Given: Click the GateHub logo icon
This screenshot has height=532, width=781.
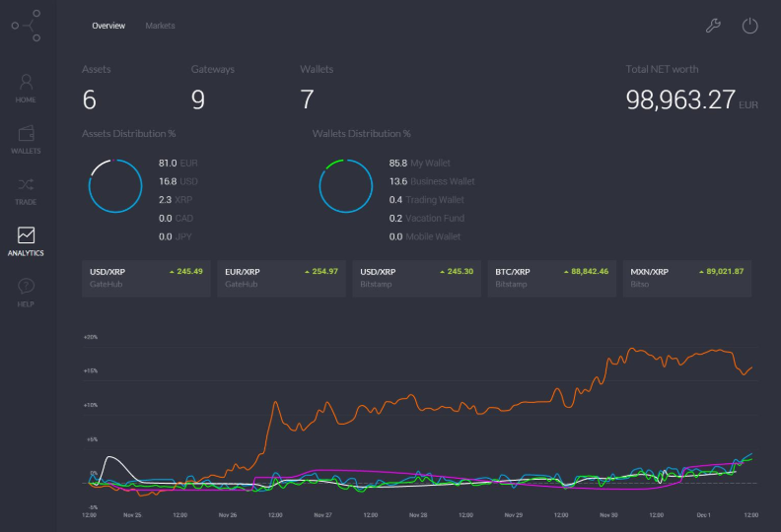Looking at the screenshot, I should pos(27,26).
